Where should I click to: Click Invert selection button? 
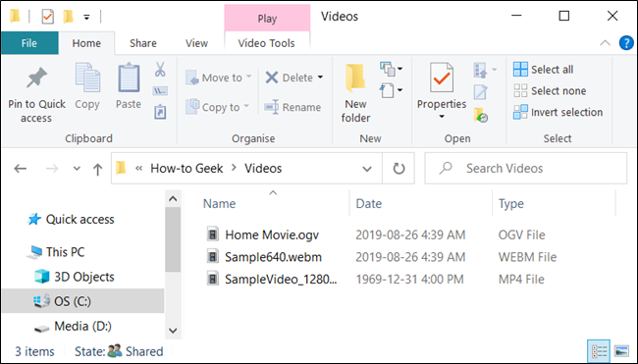[x=558, y=112]
